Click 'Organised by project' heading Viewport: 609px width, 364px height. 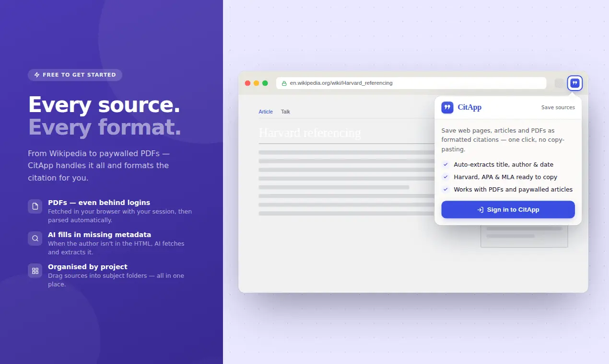[x=88, y=267]
